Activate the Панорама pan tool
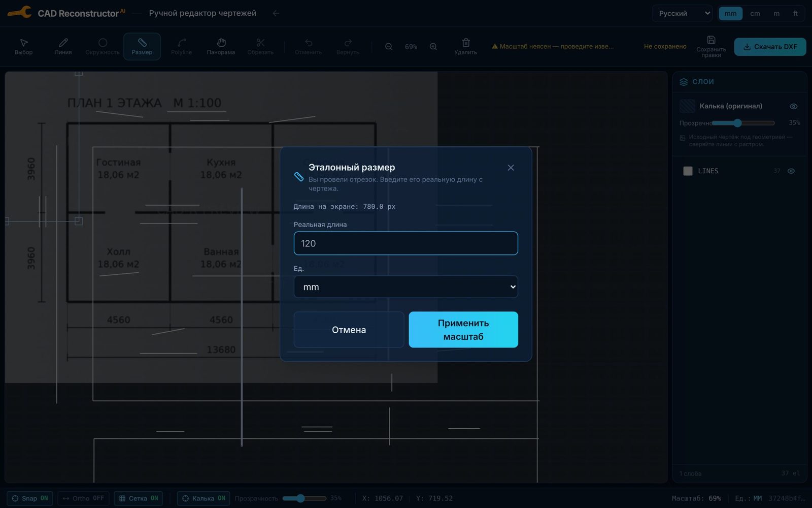This screenshot has width=812, height=508. (221, 46)
